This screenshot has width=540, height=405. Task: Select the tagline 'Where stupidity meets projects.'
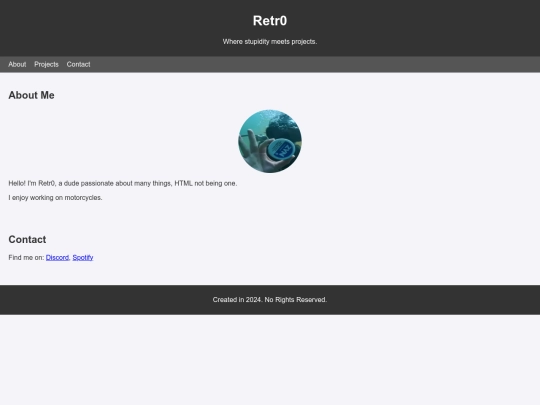tap(270, 42)
